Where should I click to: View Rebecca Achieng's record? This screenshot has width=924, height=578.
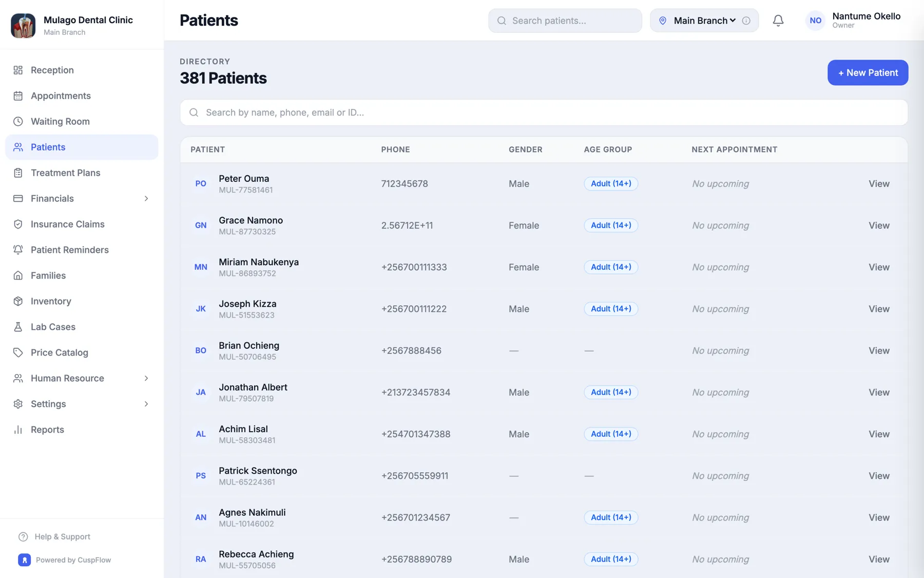pyautogui.click(x=879, y=559)
